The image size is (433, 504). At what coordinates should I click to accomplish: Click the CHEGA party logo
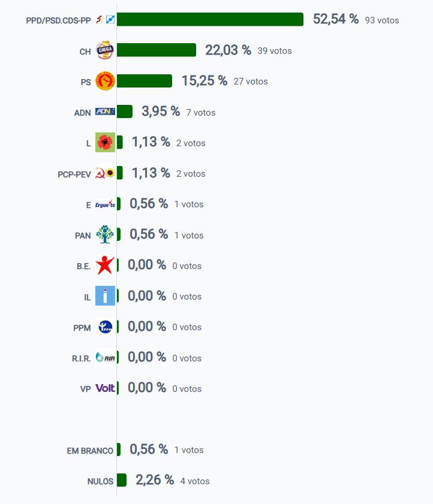click(x=105, y=50)
